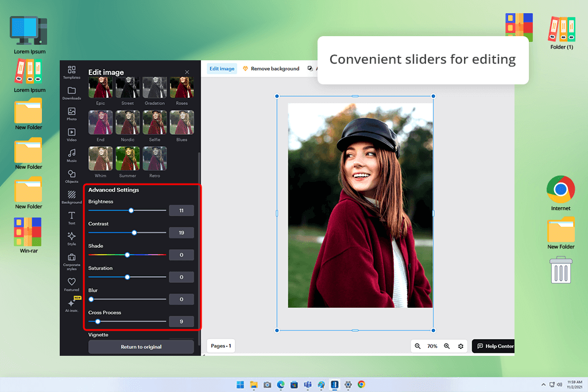The width and height of the screenshot is (588, 392).
Task: Open the Objects sidebar section
Action: pyautogui.click(x=72, y=176)
